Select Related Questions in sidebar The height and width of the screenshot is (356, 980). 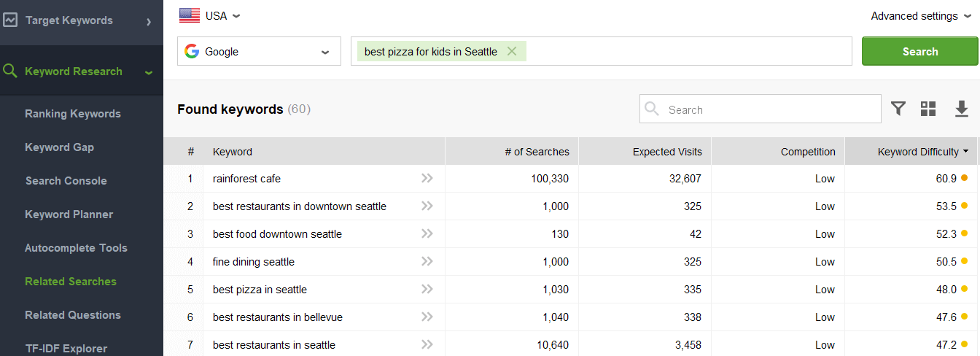point(73,315)
